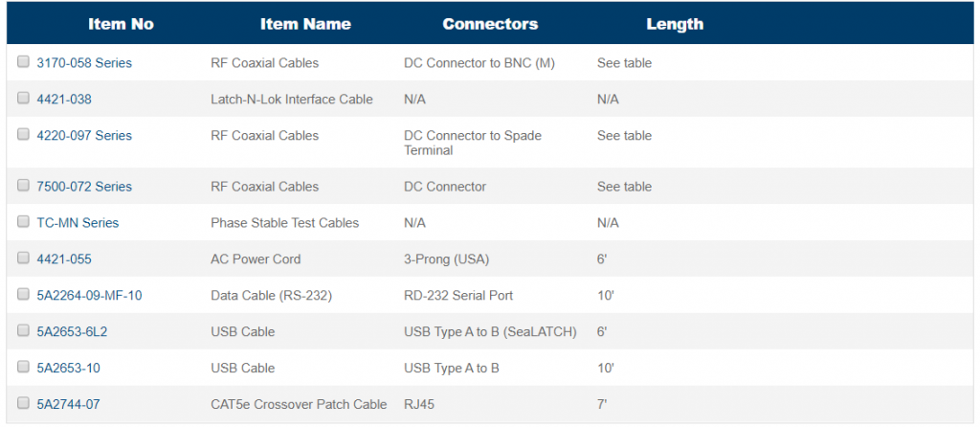980x427 pixels.
Task: Click the Length column header
Action: (x=675, y=24)
